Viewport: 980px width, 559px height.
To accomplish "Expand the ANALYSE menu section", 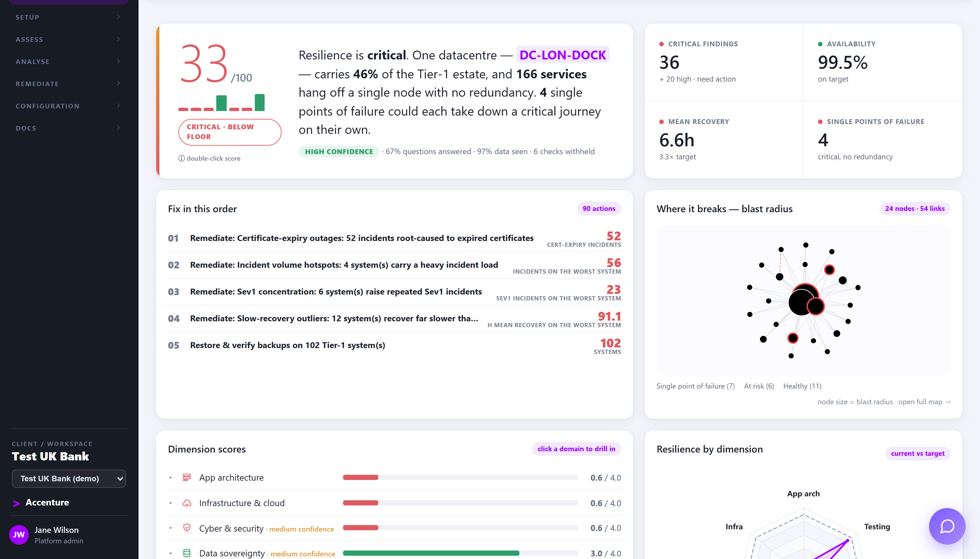I will coord(68,61).
